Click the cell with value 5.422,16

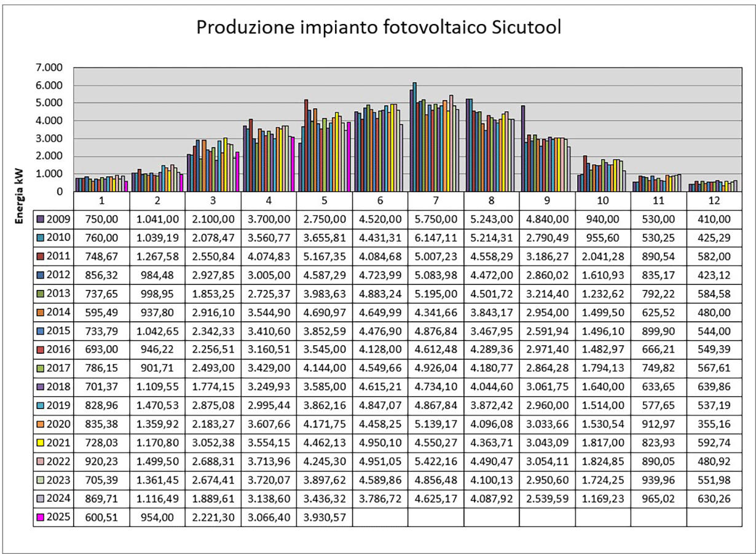(x=436, y=462)
